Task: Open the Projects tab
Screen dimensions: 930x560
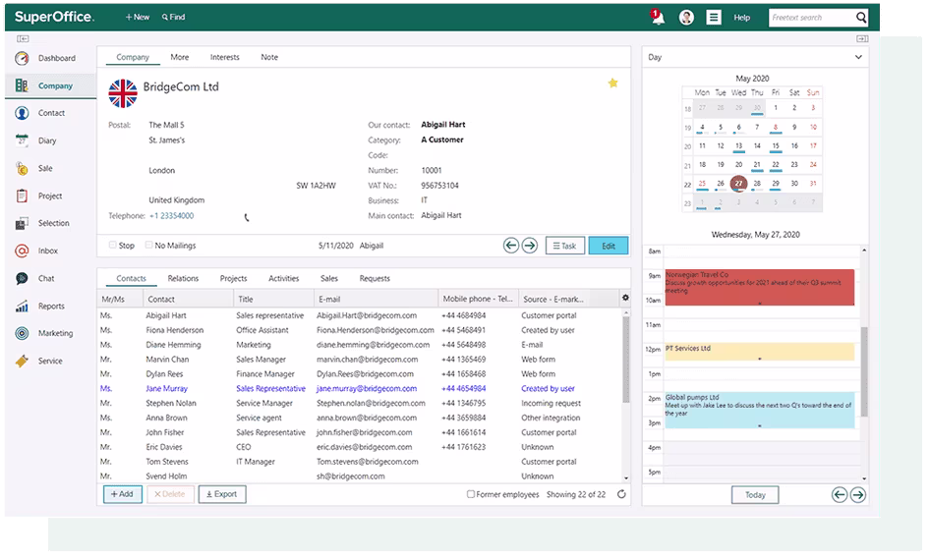Action: [x=233, y=278]
